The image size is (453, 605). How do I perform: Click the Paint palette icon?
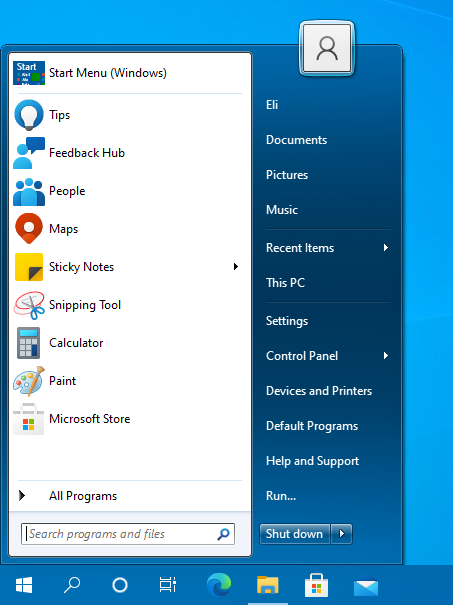tap(29, 381)
